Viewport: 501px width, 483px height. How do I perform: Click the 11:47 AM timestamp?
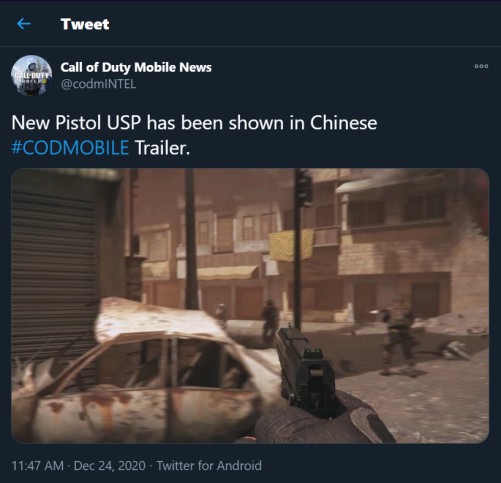click(38, 466)
